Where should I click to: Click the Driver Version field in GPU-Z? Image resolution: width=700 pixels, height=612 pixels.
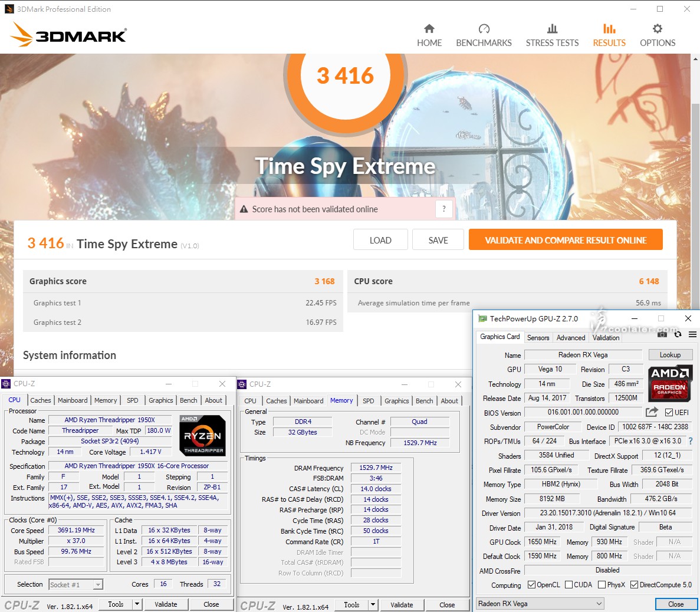tap(607, 513)
